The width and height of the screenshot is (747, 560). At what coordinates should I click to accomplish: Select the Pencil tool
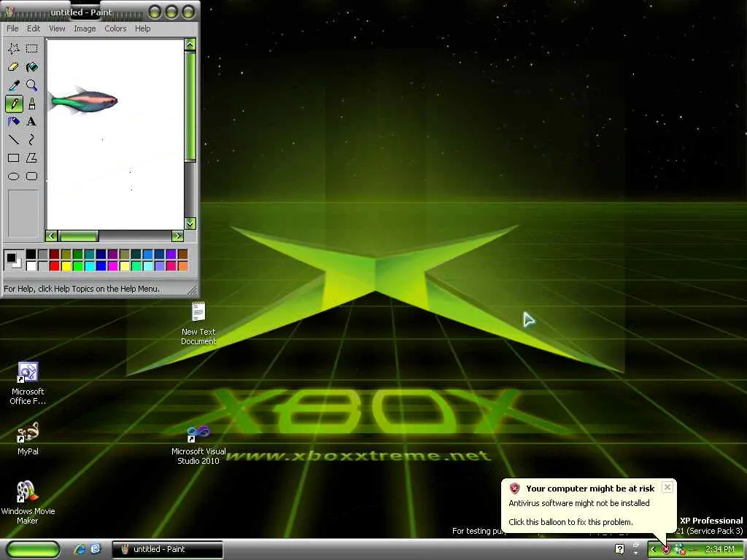pos(13,104)
